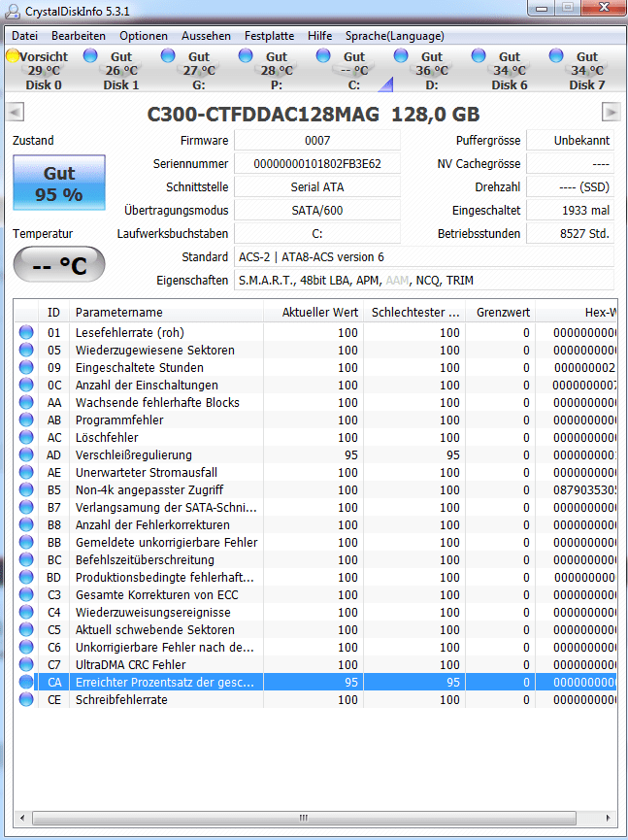Screen dimensions: 628x840
Task: Select the Löschfehler row
Action: [x=315, y=437]
